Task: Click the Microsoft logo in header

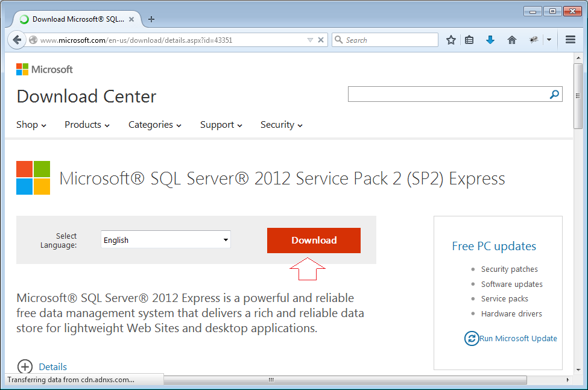Action: [x=44, y=69]
